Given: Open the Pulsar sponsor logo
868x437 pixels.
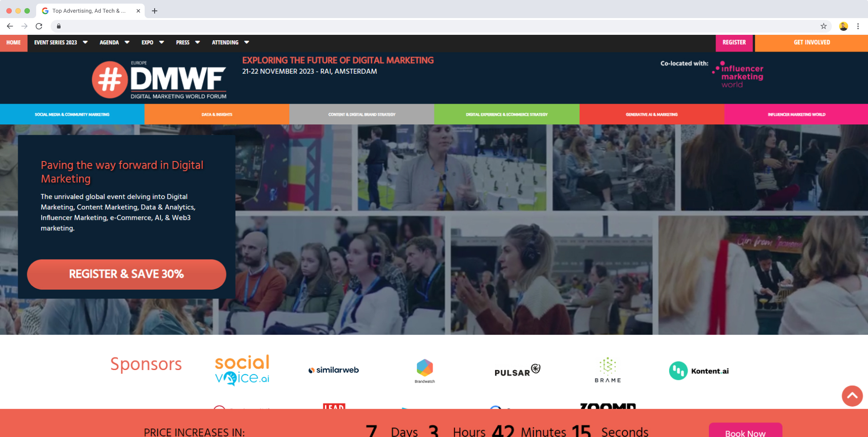Looking at the screenshot, I should 517,370.
